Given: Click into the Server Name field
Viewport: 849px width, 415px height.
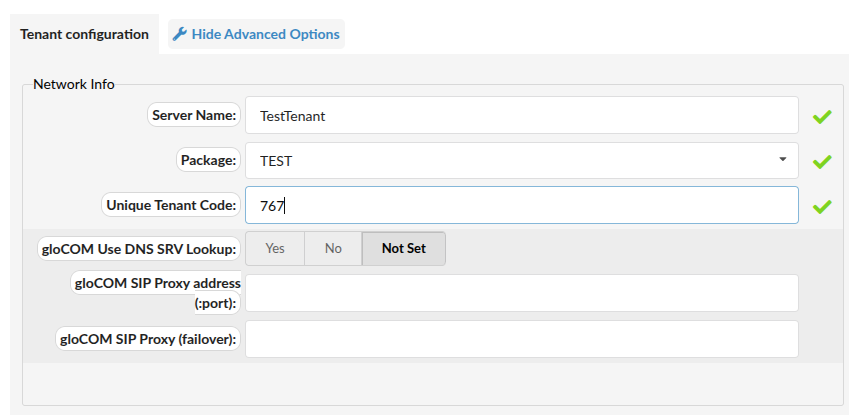Looking at the screenshot, I should click(521, 116).
